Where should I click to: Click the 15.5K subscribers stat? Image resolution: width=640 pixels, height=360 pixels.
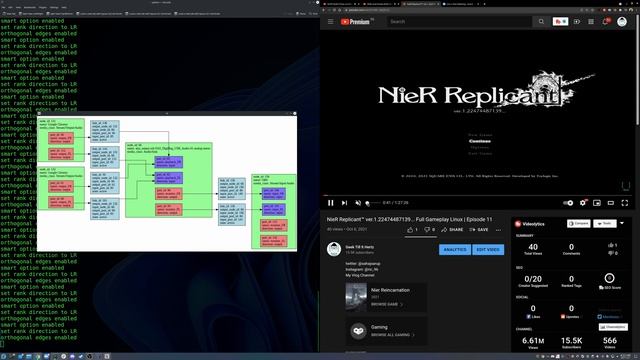coord(571,342)
